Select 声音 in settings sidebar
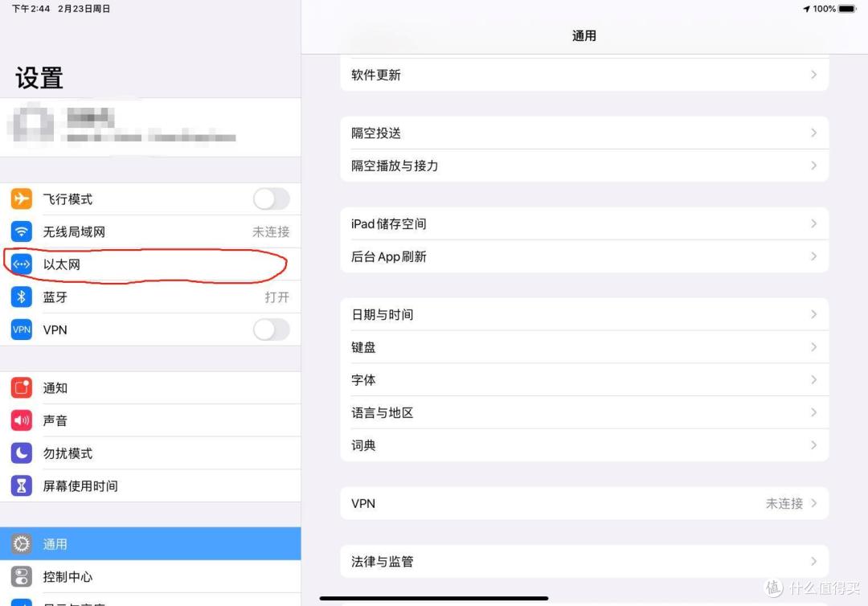This screenshot has width=868, height=606. [150, 420]
